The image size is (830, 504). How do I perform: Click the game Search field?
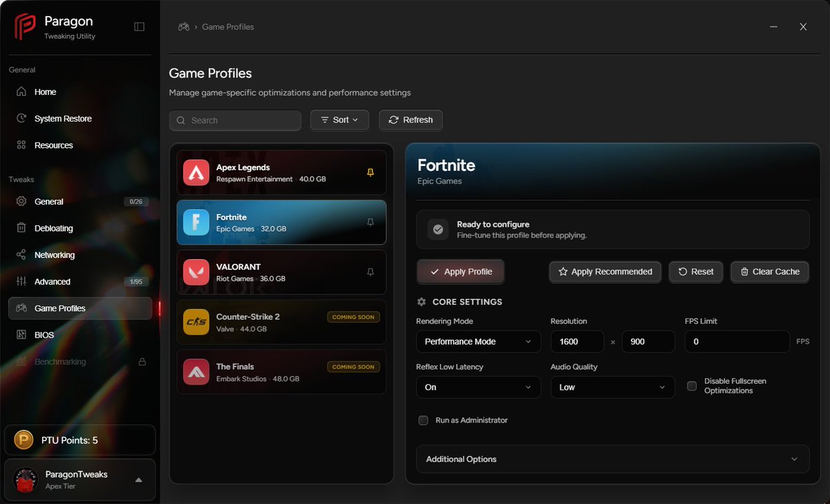(235, 120)
